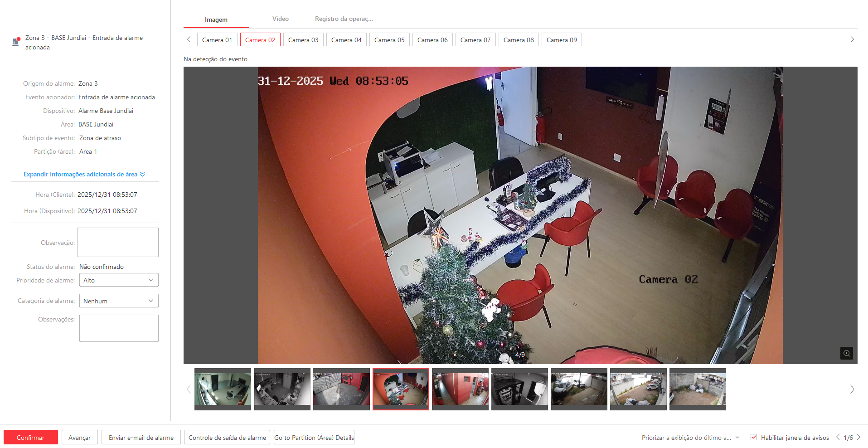This screenshot has width=868, height=448.
Task: Click next arrow on thumbnail strip
Action: (852, 389)
